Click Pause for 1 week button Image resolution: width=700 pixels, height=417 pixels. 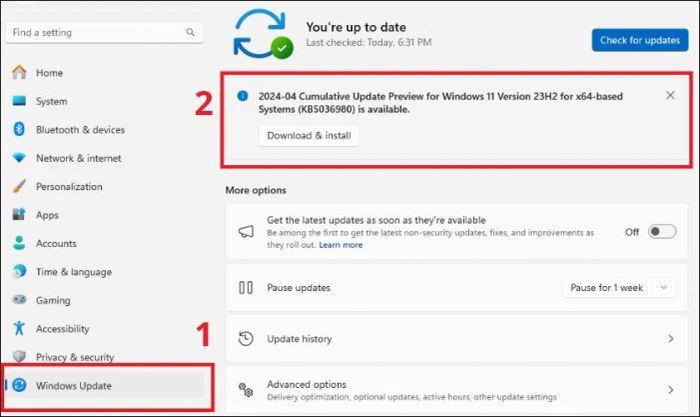[607, 288]
